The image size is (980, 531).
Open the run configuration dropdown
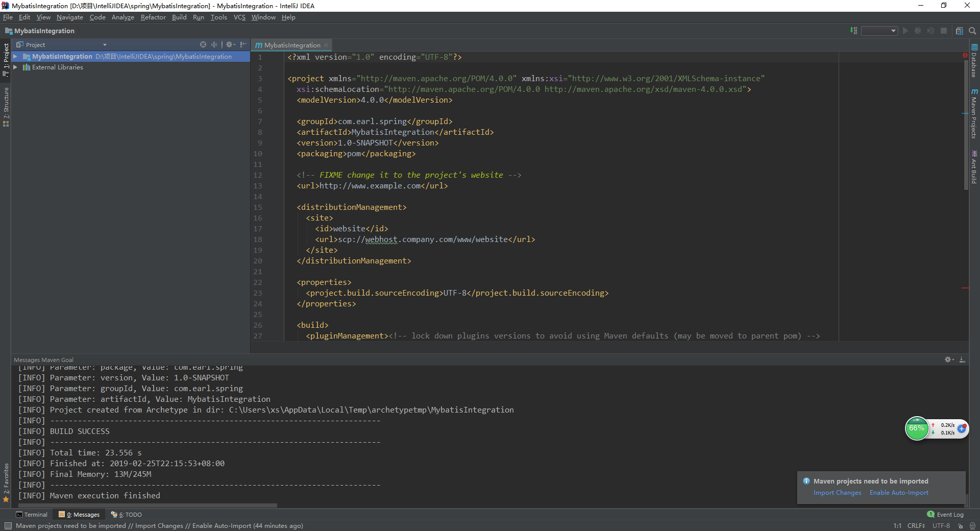(x=879, y=31)
